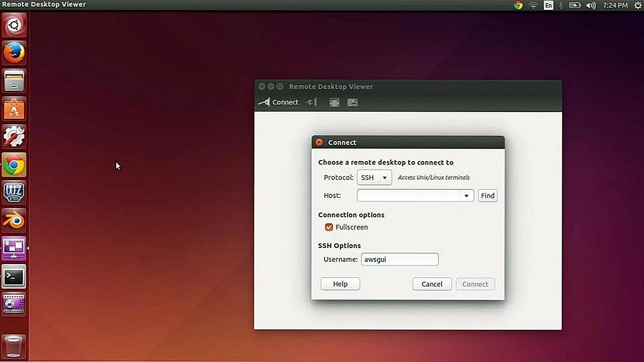This screenshot has height=362, width=644.
Task: Click the Find button next to Host
Action: pyautogui.click(x=488, y=195)
